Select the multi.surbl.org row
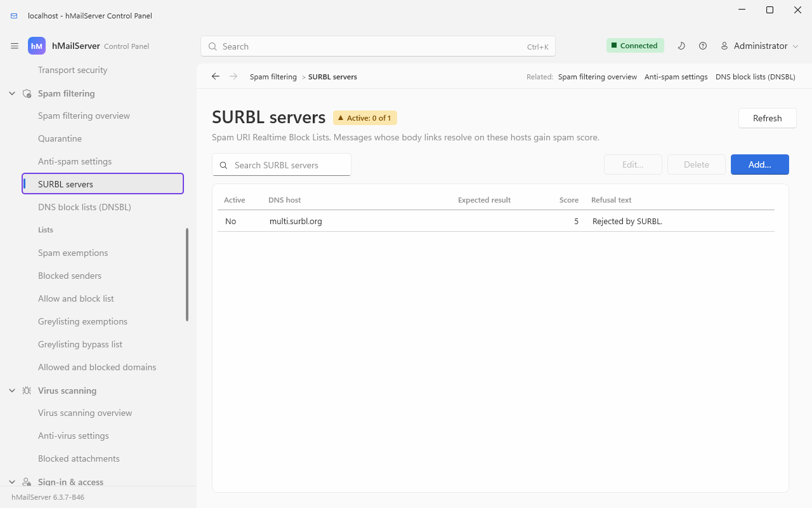 pos(496,222)
